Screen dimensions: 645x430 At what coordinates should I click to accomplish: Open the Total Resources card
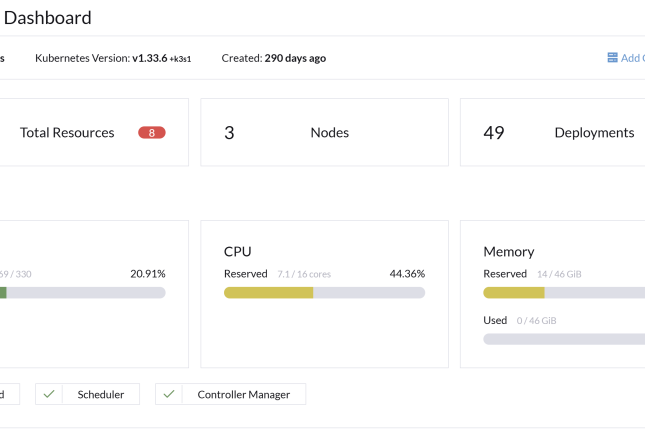[x=94, y=132]
